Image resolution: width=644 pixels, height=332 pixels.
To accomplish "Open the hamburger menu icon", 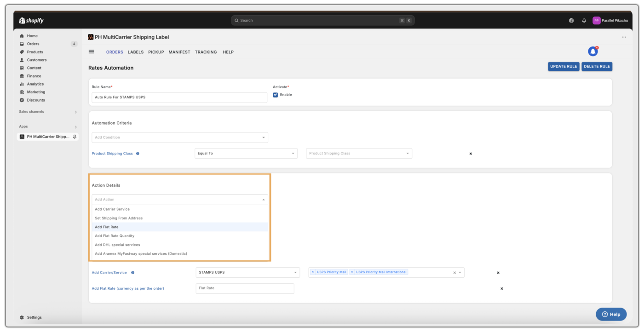I will click(x=91, y=52).
